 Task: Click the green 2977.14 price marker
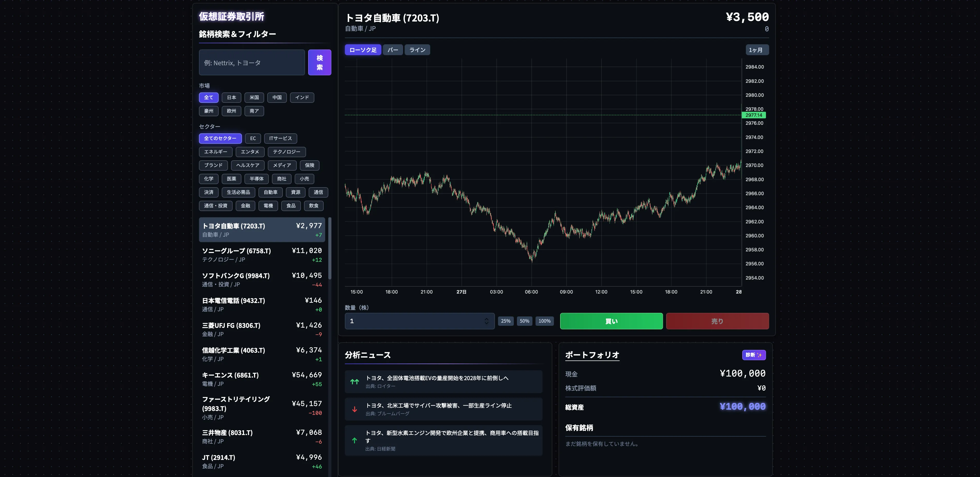coord(753,115)
